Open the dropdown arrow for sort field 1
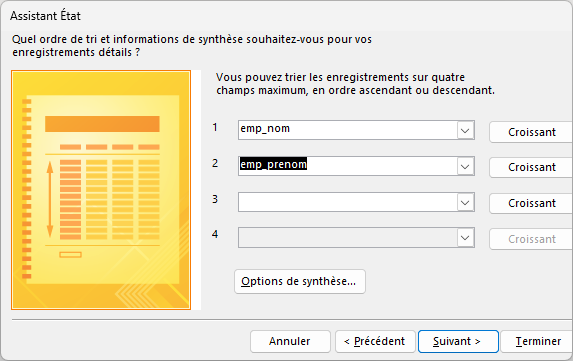The width and height of the screenshot is (573, 361). click(x=465, y=130)
